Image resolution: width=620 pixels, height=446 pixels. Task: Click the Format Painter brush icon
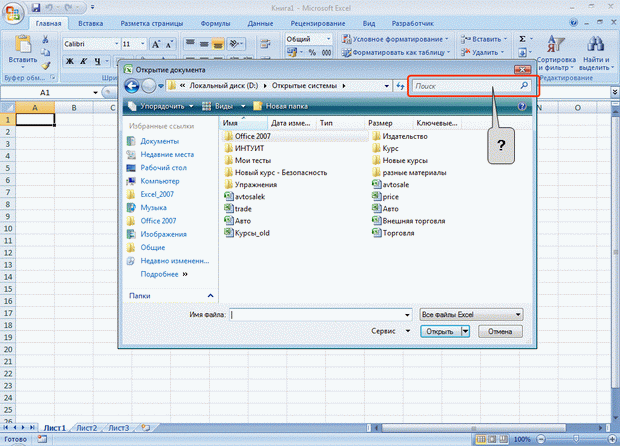click(x=46, y=66)
